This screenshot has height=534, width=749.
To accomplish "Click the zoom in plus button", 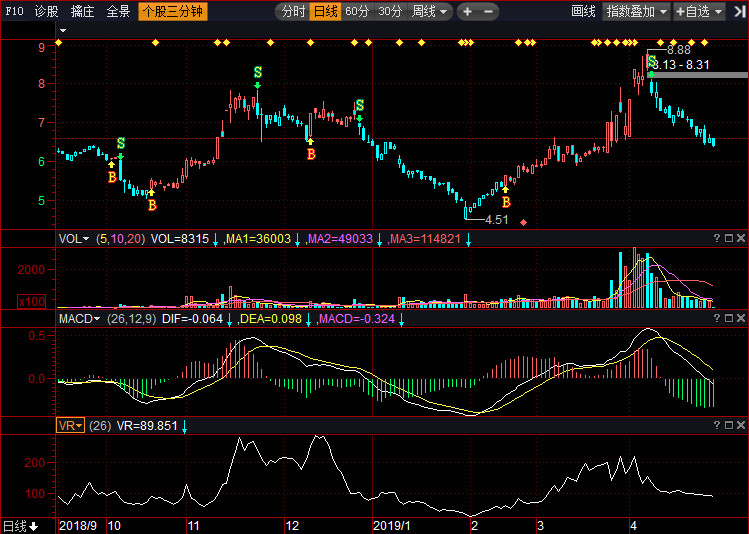I will pos(468,12).
